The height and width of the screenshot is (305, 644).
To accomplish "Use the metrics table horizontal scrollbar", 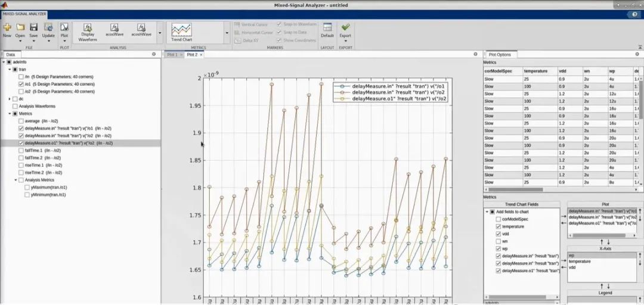I will tap(516, 189).
